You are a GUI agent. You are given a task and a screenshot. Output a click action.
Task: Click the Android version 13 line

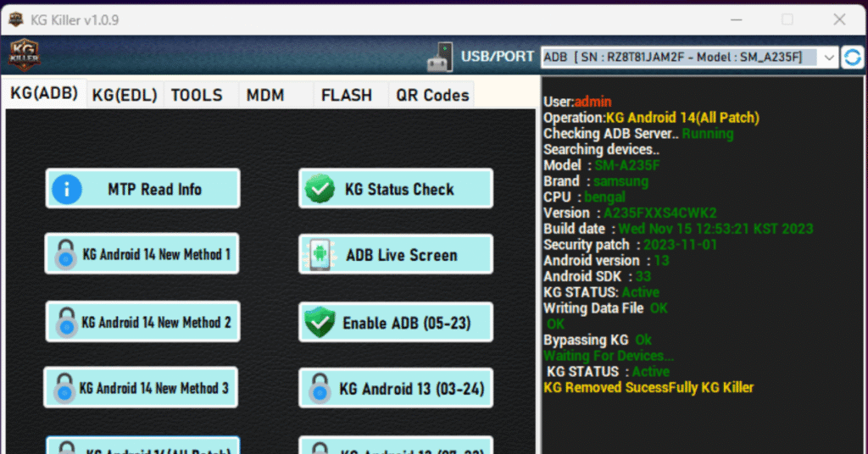tap(606, 260)
